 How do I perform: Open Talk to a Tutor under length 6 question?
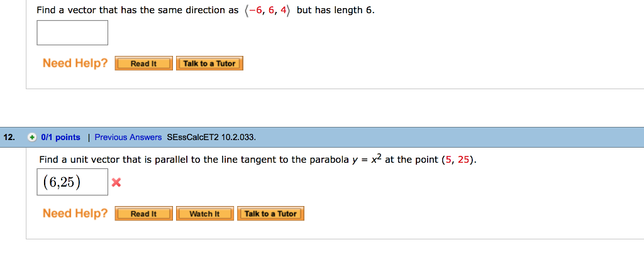pyautogui.click(x=209, y=63)
